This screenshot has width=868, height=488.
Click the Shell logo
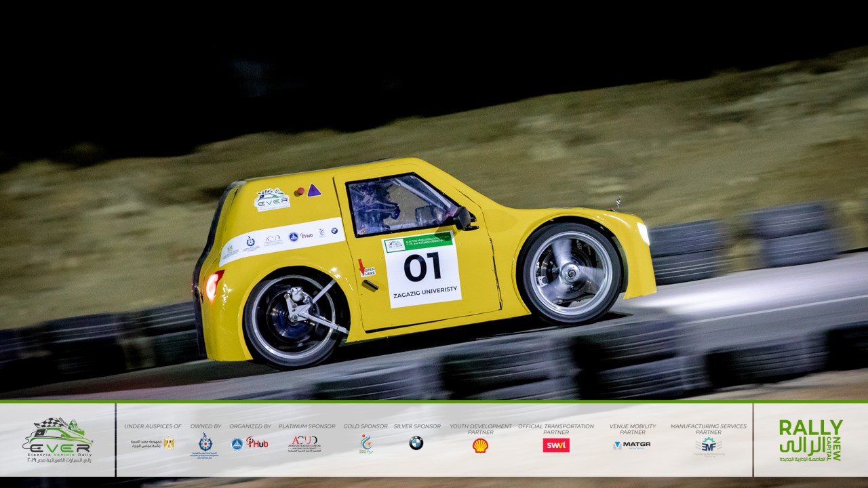click(x=480, y=445)
